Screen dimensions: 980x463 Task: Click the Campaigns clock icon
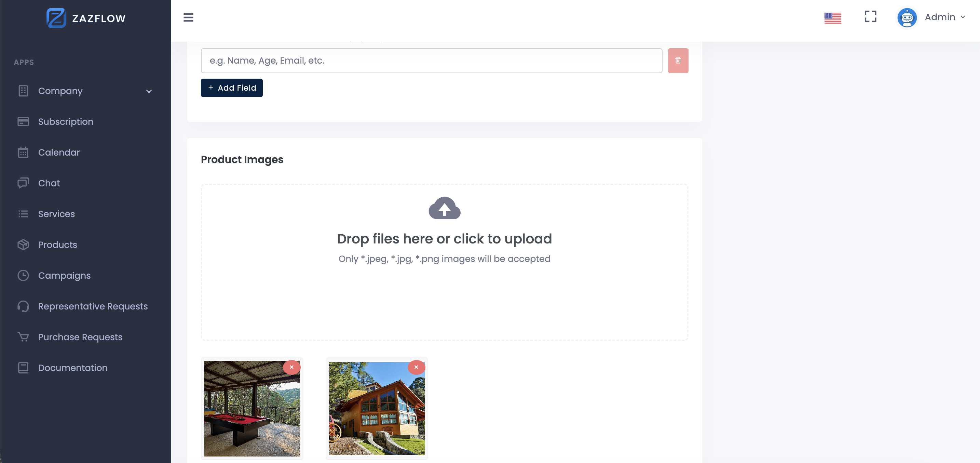(x=23, y=275)
